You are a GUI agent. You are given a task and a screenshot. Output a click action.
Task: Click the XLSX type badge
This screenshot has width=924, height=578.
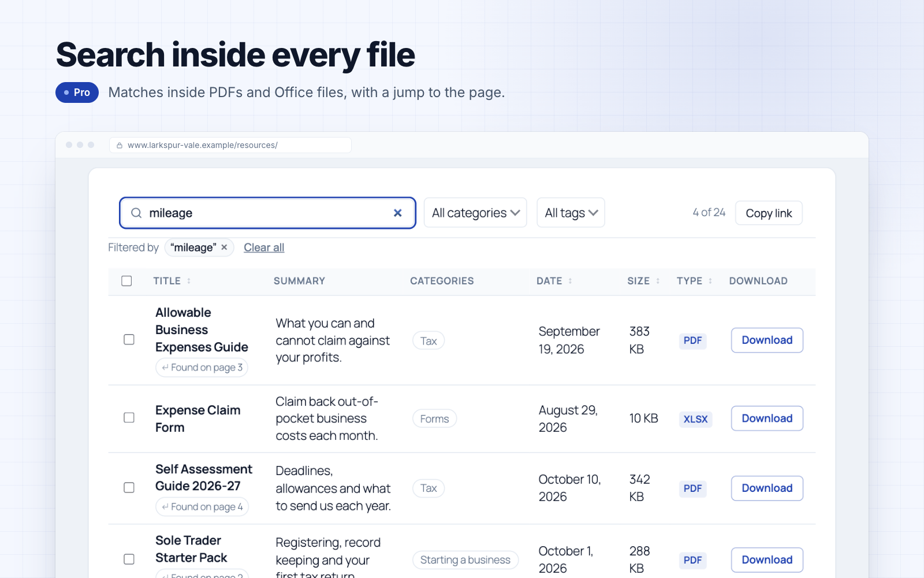[695, 419]
